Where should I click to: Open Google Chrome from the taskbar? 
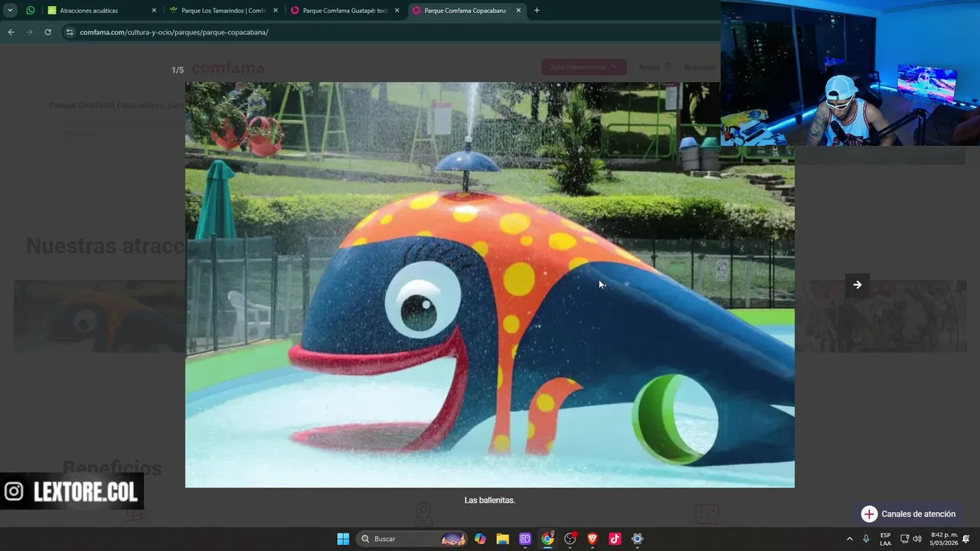pos(547,539)
